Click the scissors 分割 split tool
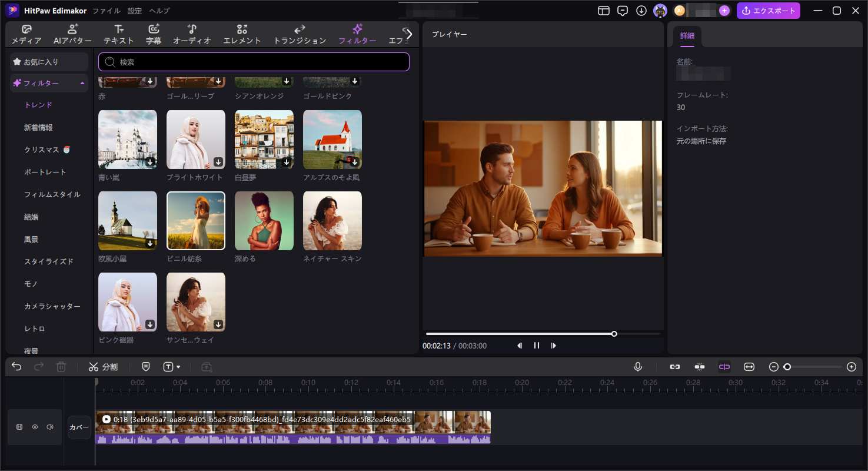 103,367
